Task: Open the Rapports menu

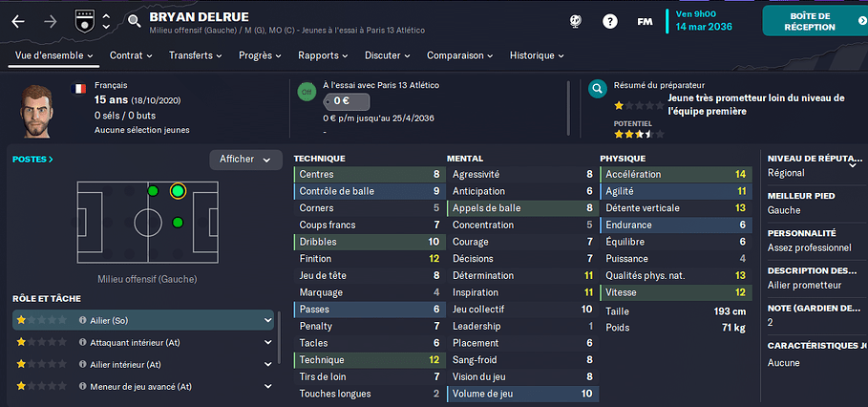Action: coord(324,55)
